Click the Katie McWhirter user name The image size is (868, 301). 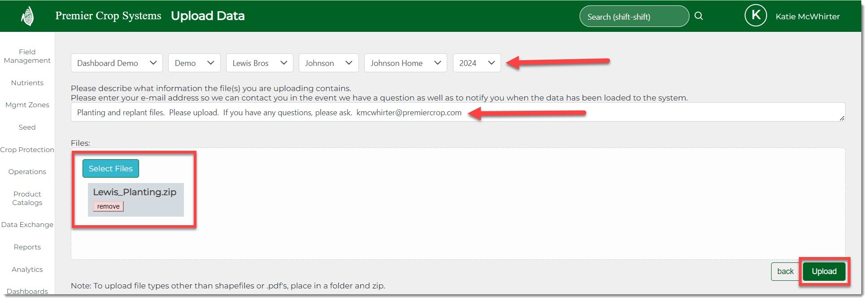pyautogui.click(x=807, y=17)
